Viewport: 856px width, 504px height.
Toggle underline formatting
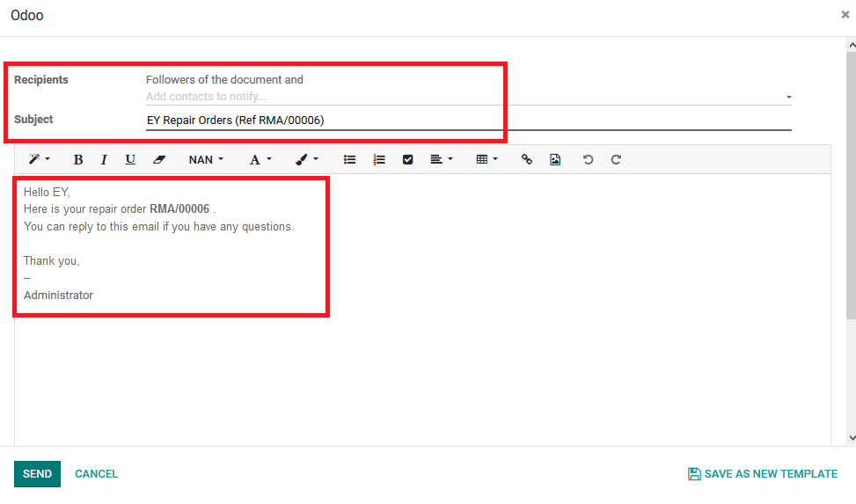coord(130,159)
